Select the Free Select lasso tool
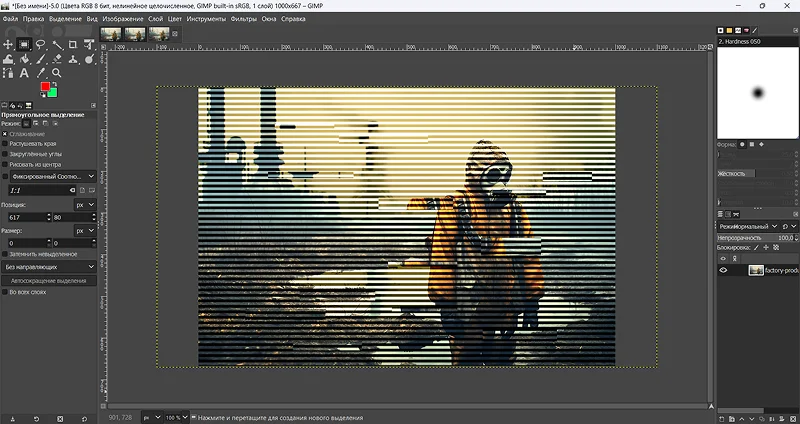Image resolution: width=800 pixels, height=424 pixels. [x=40, y=45]
